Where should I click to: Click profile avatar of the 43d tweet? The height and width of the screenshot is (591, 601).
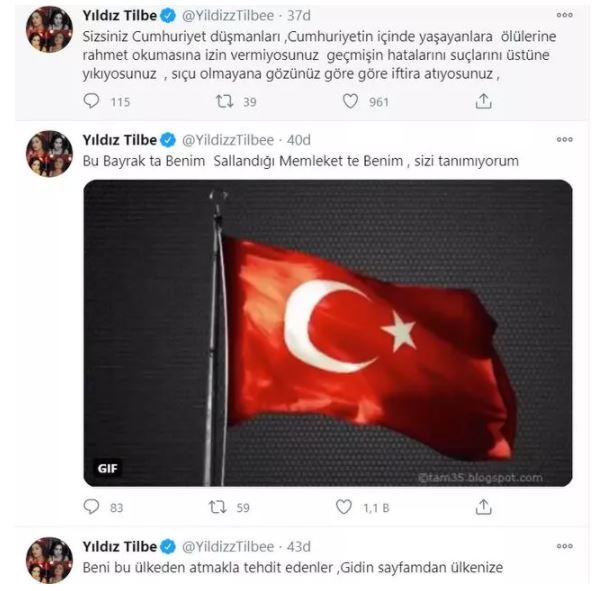49,560
